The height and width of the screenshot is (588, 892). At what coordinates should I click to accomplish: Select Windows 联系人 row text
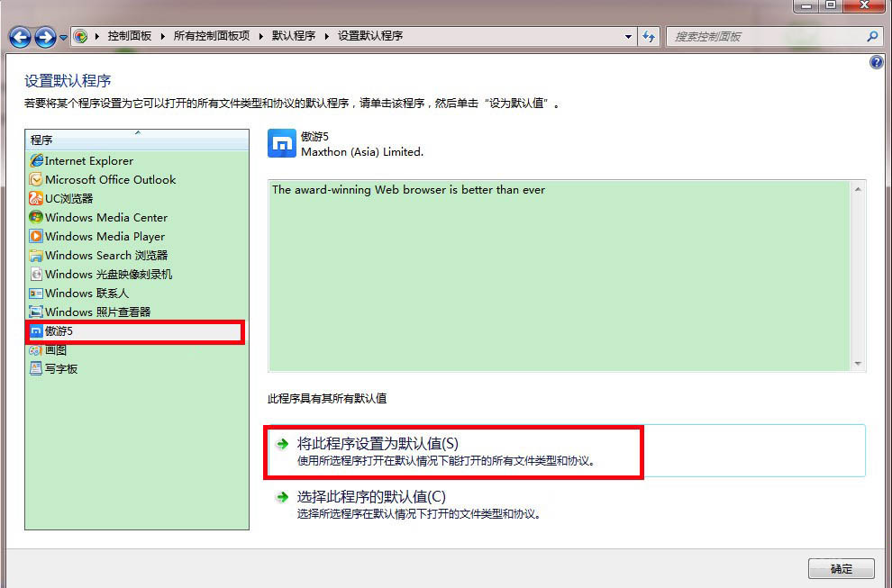click(87, 293)
